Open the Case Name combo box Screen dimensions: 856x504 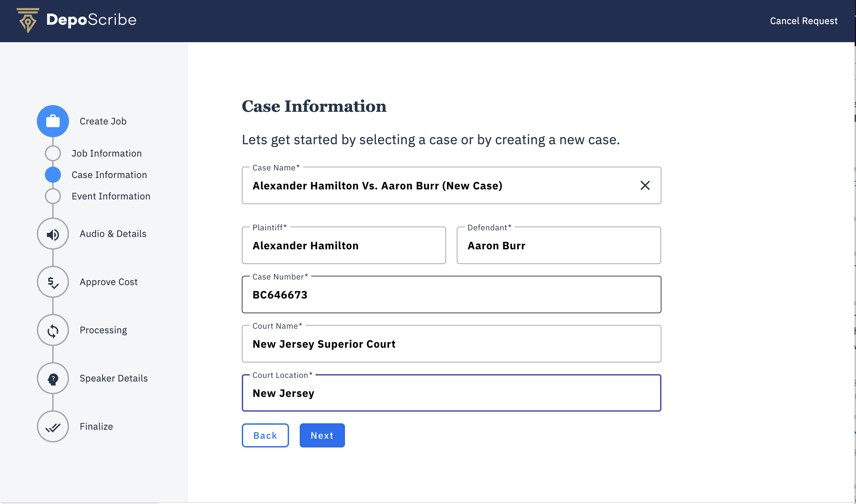(x=438, y=186)
